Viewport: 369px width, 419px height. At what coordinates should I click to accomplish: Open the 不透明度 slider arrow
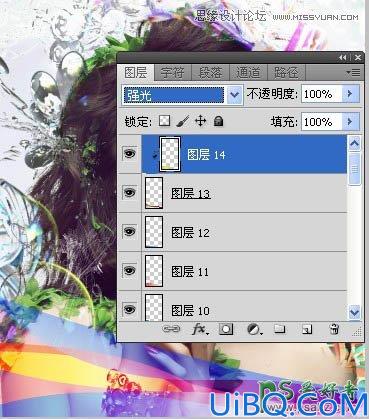tap(350, 94)
